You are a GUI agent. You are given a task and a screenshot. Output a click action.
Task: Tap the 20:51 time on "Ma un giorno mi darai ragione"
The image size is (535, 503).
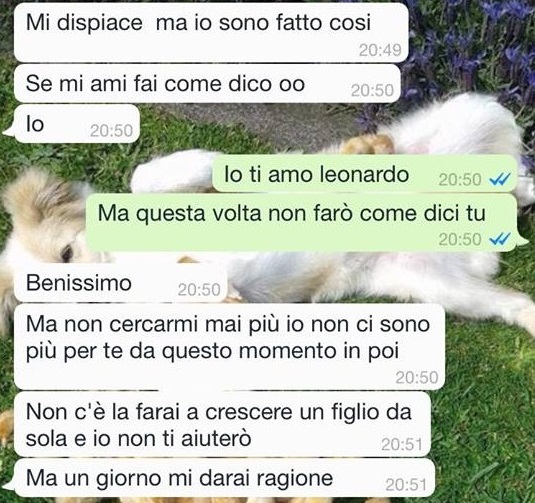(x=406, y=485)
